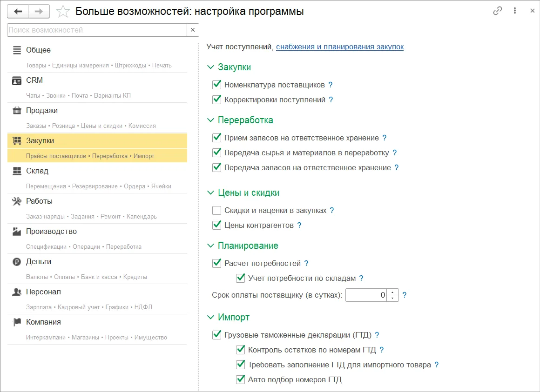This screenshot has height=392, width=540.
Task: Toggle Требовать заполнение ГТД для импортного товара
Action: [x=240, y=365]
